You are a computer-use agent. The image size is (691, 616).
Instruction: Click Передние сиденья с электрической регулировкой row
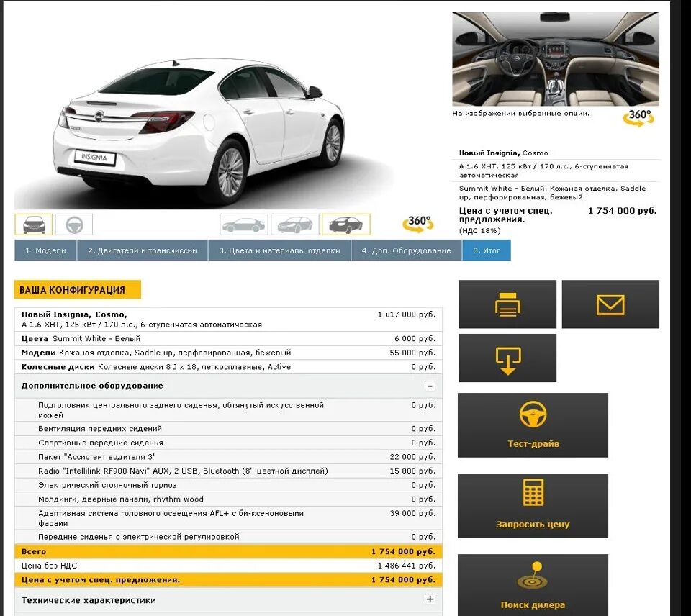[228, 537]
